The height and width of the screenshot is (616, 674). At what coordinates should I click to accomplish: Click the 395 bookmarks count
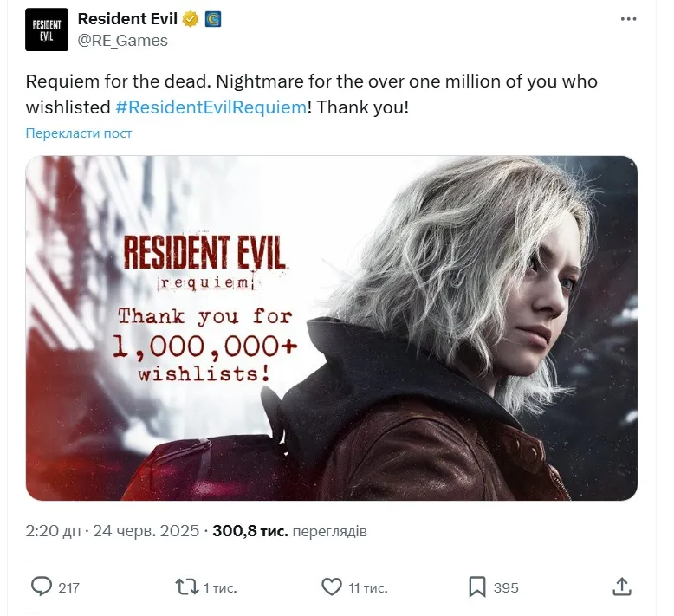pyautogui.click(x=506, y=587)
